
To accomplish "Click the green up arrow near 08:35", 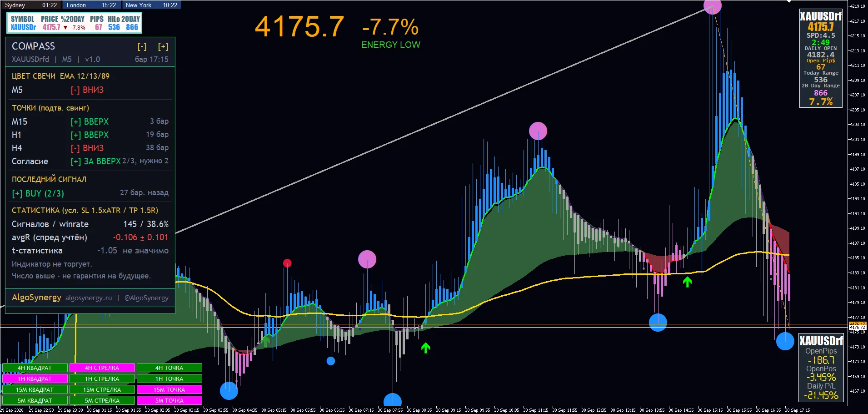I will pos(425,348).
